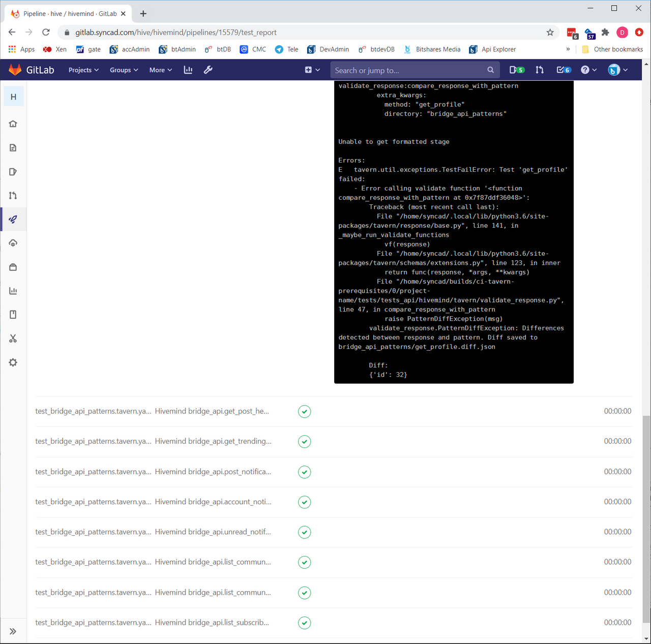Open CMC bookmark

click(253, 49)
